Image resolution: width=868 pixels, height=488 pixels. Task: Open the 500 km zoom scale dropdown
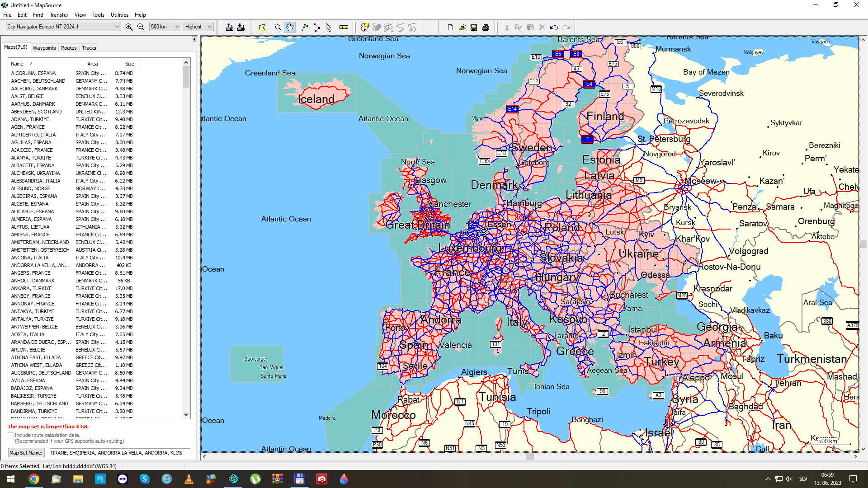(165, 27)
